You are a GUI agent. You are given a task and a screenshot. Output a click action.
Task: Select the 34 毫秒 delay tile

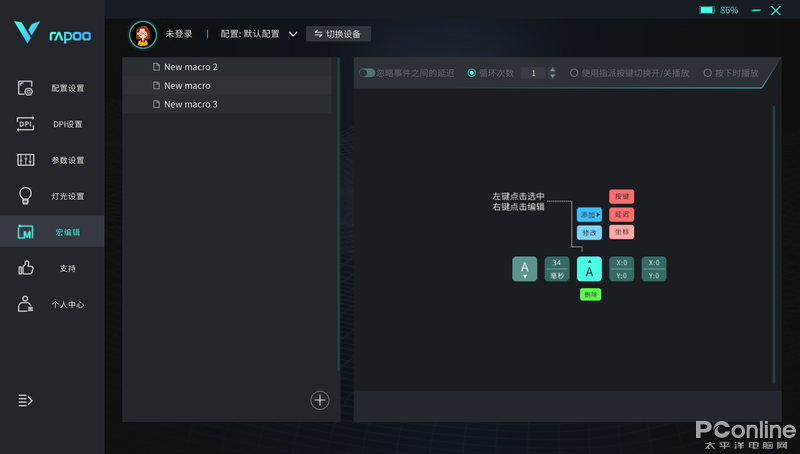tap(557, 269)
